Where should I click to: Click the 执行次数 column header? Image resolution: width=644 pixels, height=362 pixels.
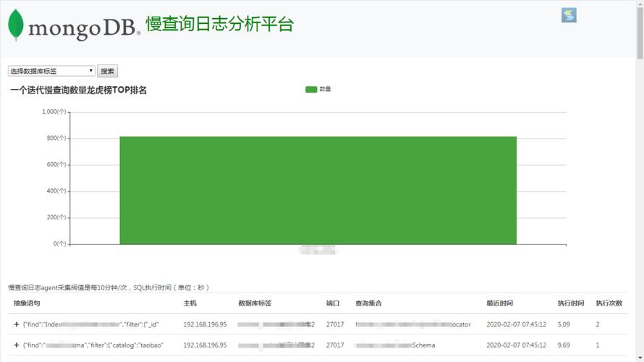click(x=609, y=303)
